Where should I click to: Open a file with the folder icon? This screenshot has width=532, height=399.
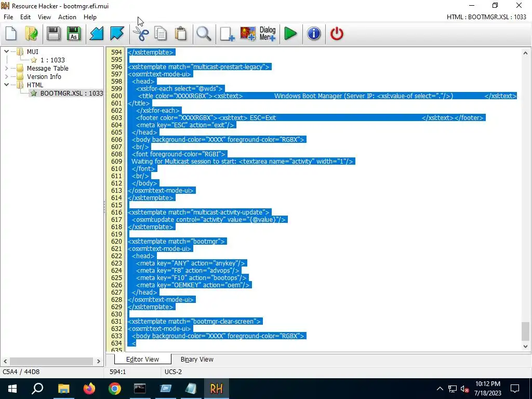pos(32,34)
